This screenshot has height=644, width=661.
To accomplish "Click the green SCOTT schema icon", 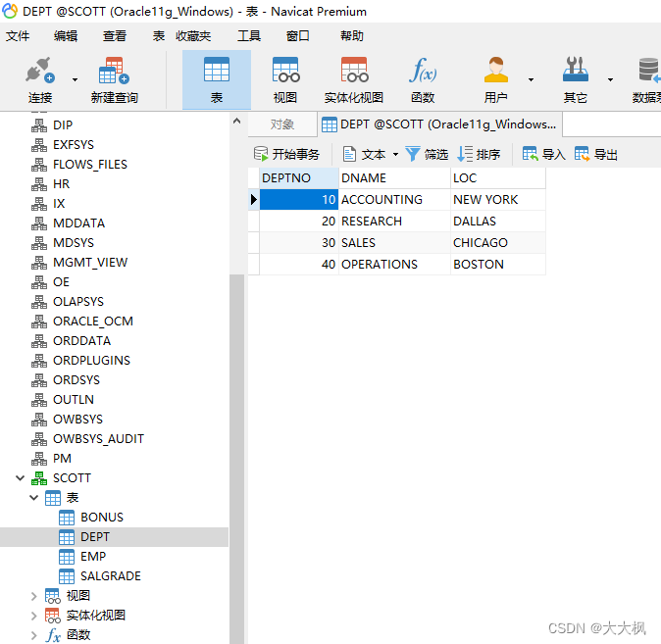I will pos(39,478).
